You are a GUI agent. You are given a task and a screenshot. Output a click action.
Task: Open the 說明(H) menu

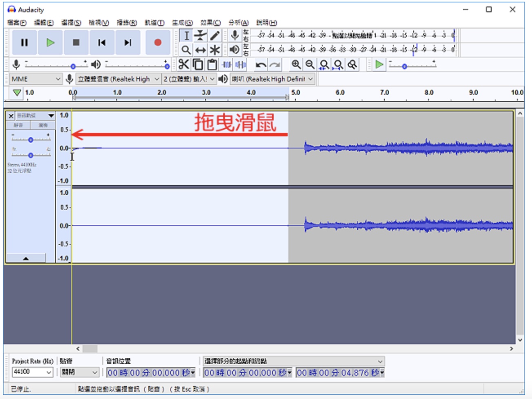[x=267, y=22]
